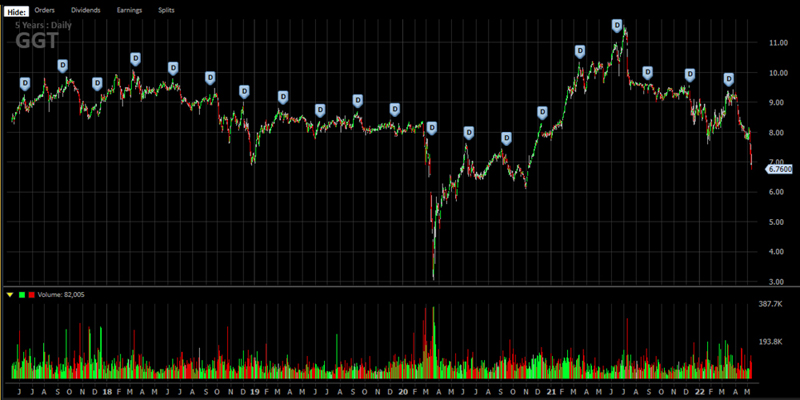
Task: Click the June 2019 dividend marker
Action: click(x=320, y=110)
